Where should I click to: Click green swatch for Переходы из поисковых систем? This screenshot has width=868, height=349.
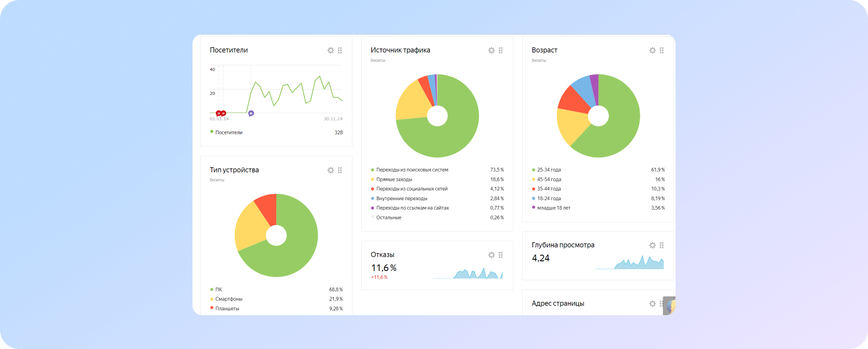click(x=372, y=170)
